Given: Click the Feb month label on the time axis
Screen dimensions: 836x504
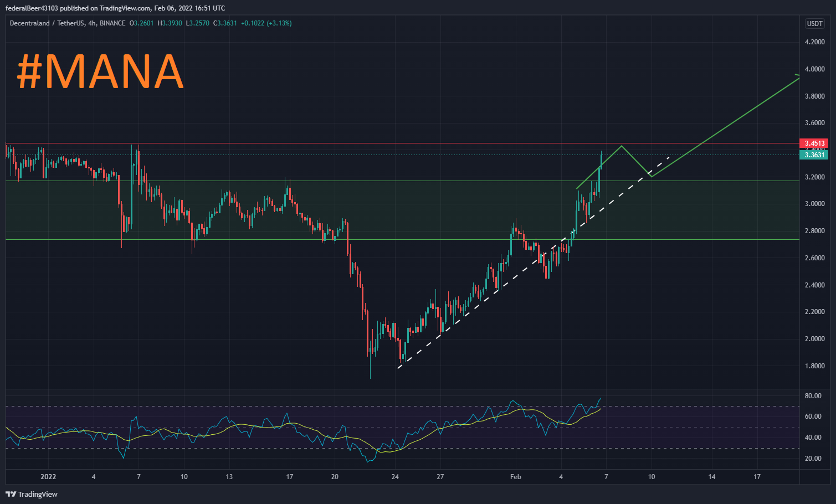Looking at the screenshot, I should 516,477.
